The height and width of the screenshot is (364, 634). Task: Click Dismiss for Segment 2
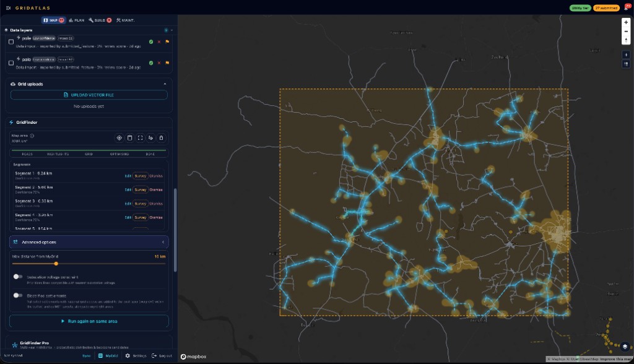click(156, 189)
